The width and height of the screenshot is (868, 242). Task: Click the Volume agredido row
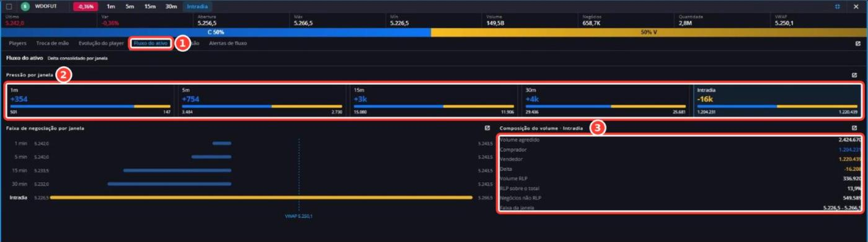[681, 140]
